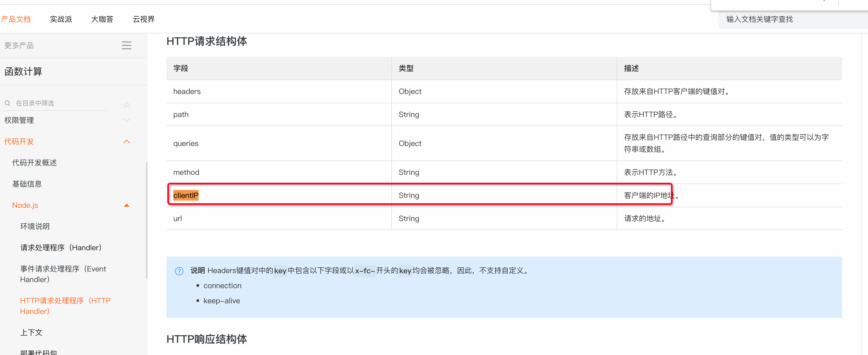The height and width of the screenshot is (355, 868).
Task: Expand the 权限管理 section chevron
Action: [126, 120]
